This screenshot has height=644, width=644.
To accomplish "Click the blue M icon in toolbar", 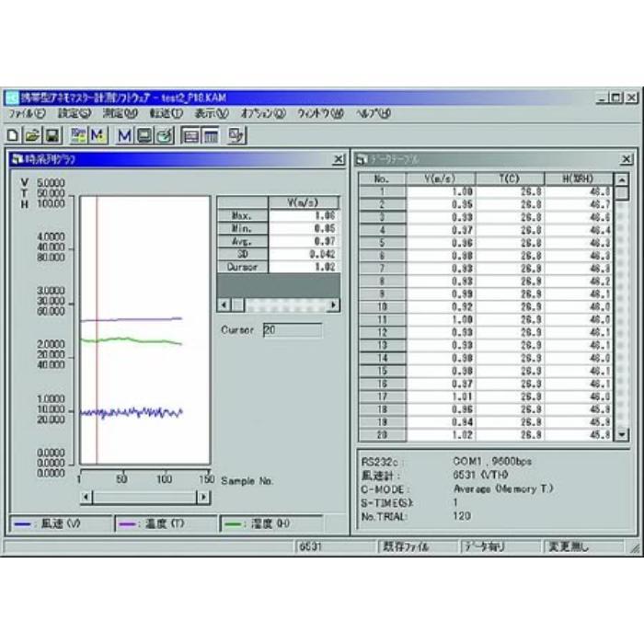I will coord(124,136).
